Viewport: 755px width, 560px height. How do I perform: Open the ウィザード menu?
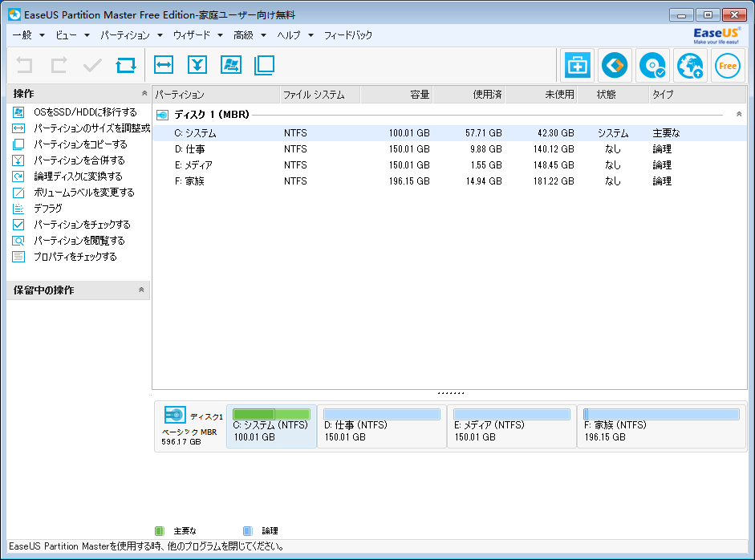[192, 35]
